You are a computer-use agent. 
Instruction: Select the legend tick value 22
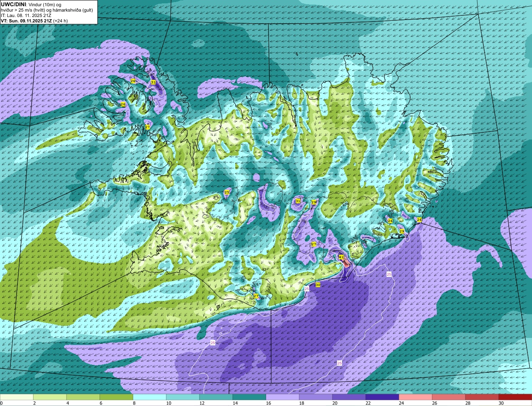coord(368,403)
